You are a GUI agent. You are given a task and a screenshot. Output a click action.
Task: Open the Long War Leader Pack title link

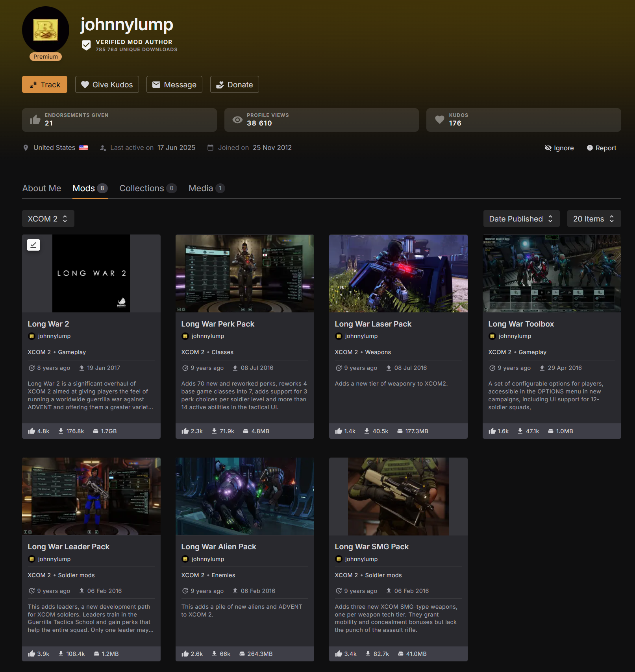click(68, 546)
